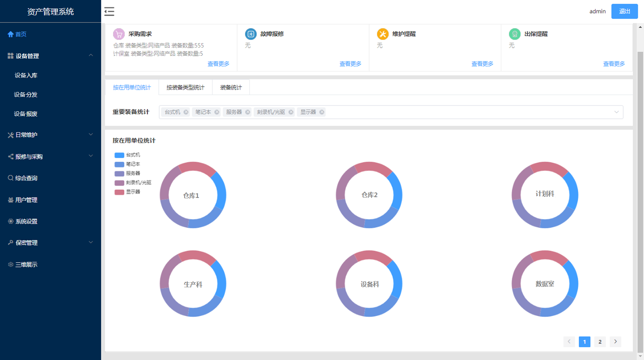Expand the 保密管理 menu chevron
The height and width of the screenshot is (360, 644).
(x=91, y=242)
